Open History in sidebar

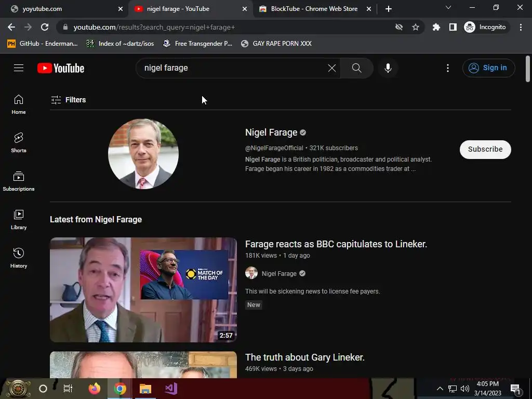point(19,258)
